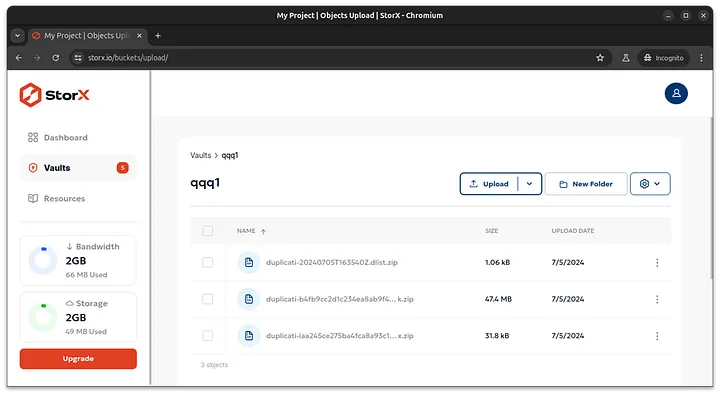Select checkbox for dlist.zip file
Viewport: 720px width, 395px height.
pos(208,262)
